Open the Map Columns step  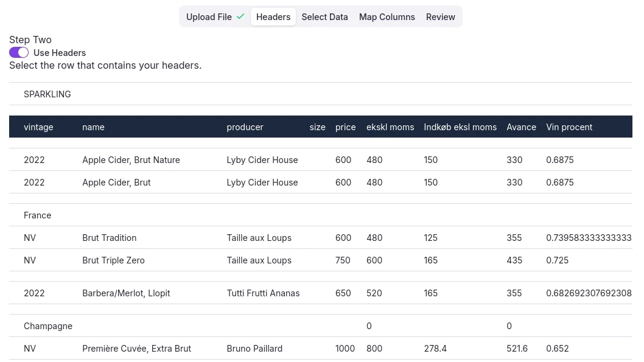point(387,16)
